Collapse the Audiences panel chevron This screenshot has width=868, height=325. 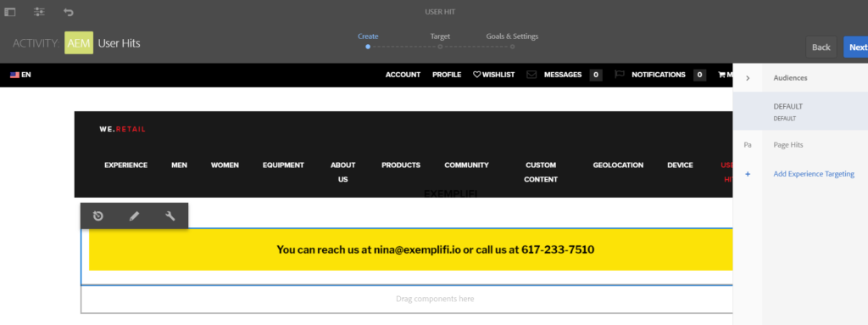(748, 78)
